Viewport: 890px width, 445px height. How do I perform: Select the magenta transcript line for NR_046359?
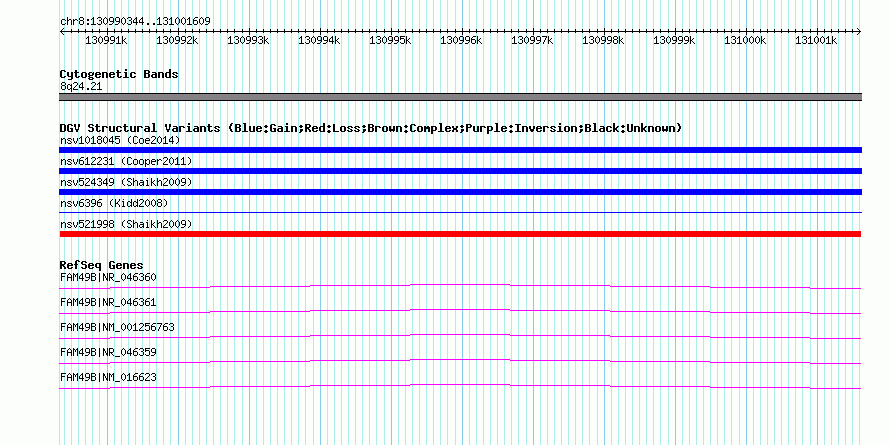[x=460, y=362]
